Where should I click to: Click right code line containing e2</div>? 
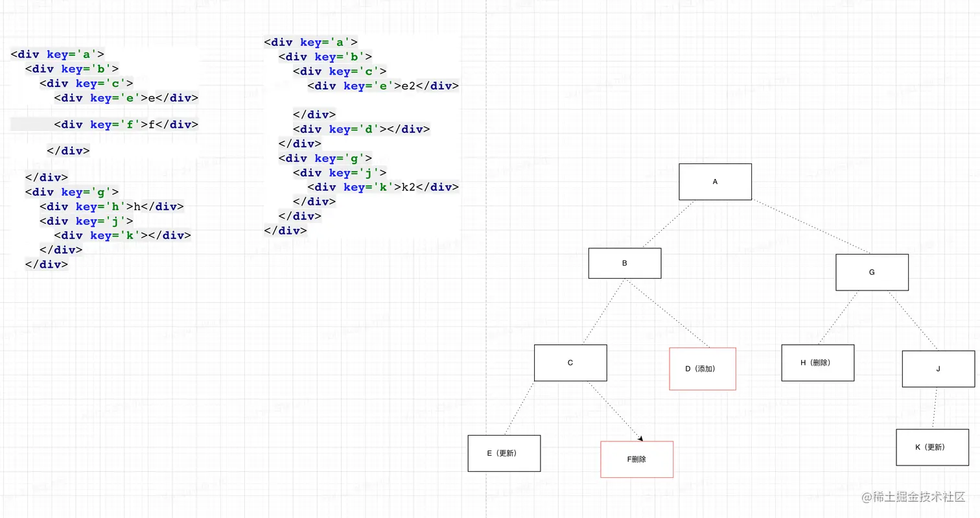[x=383, y=86]
